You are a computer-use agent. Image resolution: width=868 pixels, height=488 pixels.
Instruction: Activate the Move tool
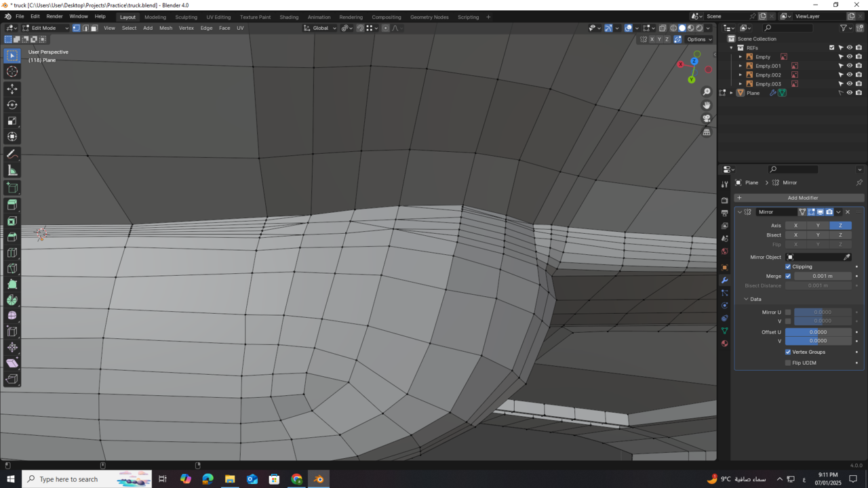12,89
